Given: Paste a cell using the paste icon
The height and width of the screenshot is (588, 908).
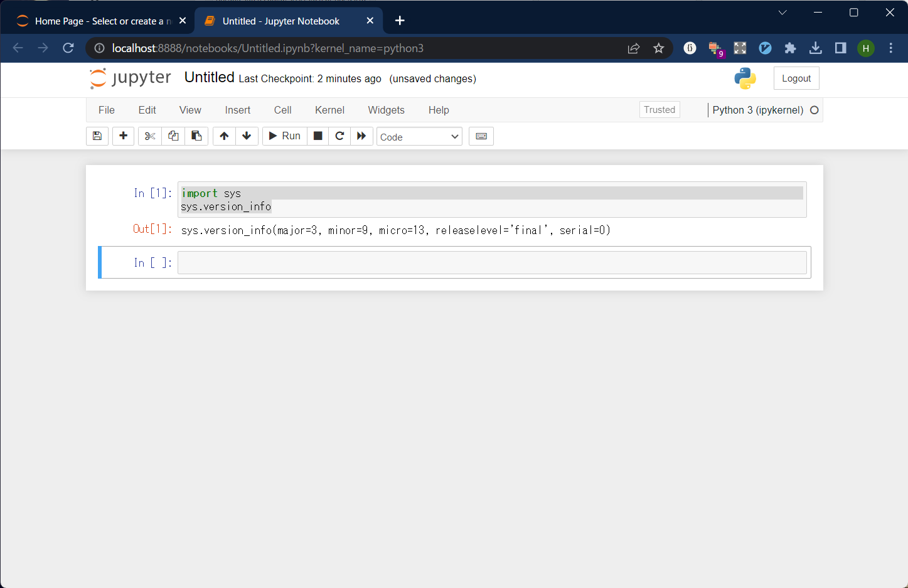Looking at the screenshot, I should 196,136.
